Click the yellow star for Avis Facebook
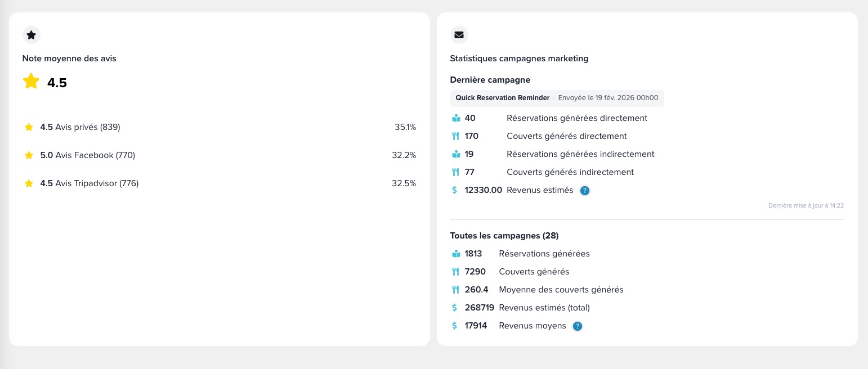 click(29, 155)
